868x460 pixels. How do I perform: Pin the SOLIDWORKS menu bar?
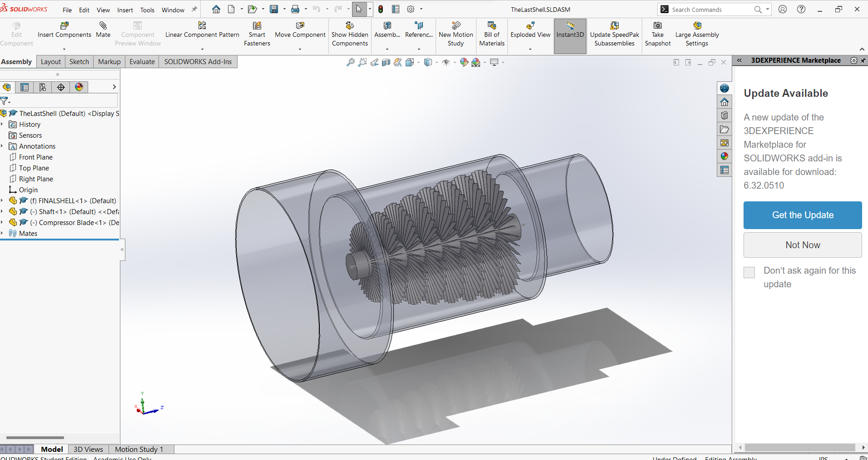(x=195, y=9)
